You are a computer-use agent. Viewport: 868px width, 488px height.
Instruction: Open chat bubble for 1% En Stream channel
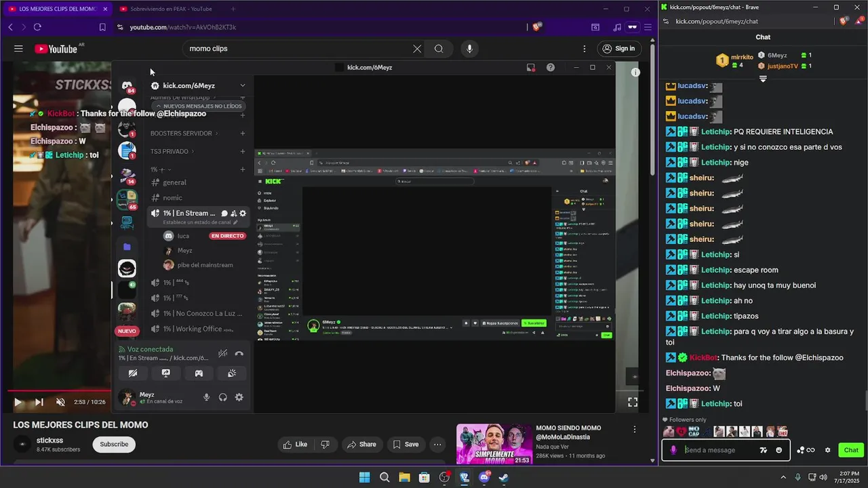224,213
